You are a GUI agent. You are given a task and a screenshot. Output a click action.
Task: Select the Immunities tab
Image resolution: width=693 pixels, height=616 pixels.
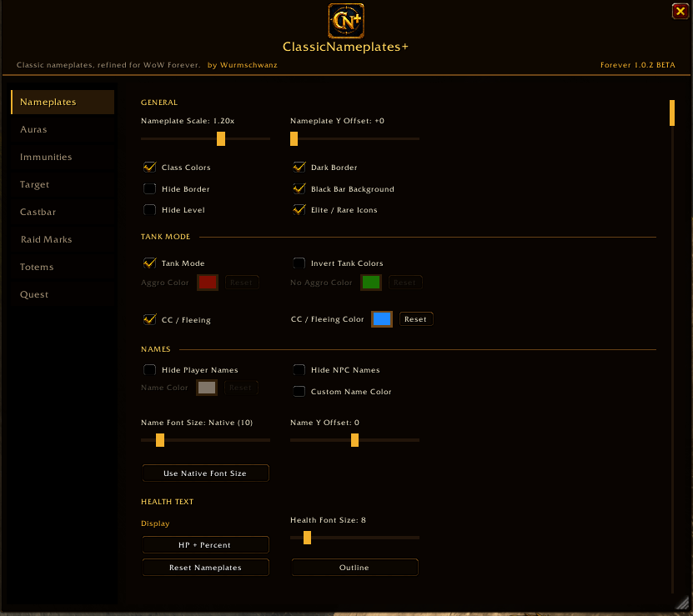pos(63,157)
